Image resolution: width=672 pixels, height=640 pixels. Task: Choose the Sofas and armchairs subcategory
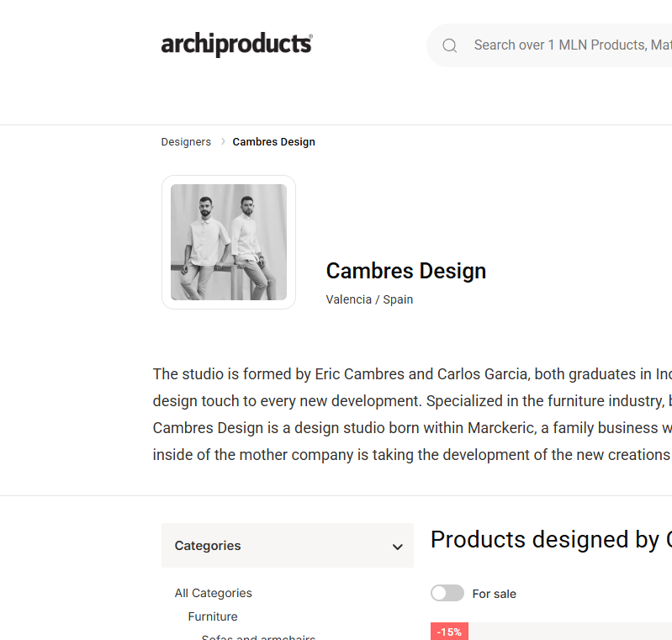coord(258,637)
